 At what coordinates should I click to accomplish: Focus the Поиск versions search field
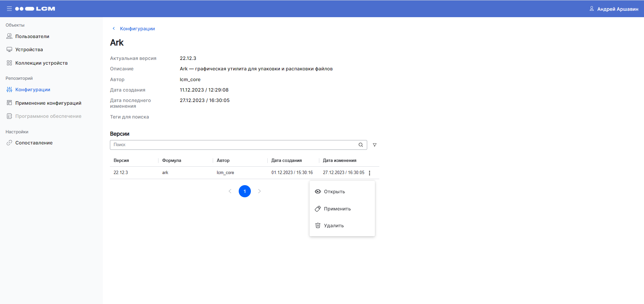pyautogui.click(x=233, y=145)
